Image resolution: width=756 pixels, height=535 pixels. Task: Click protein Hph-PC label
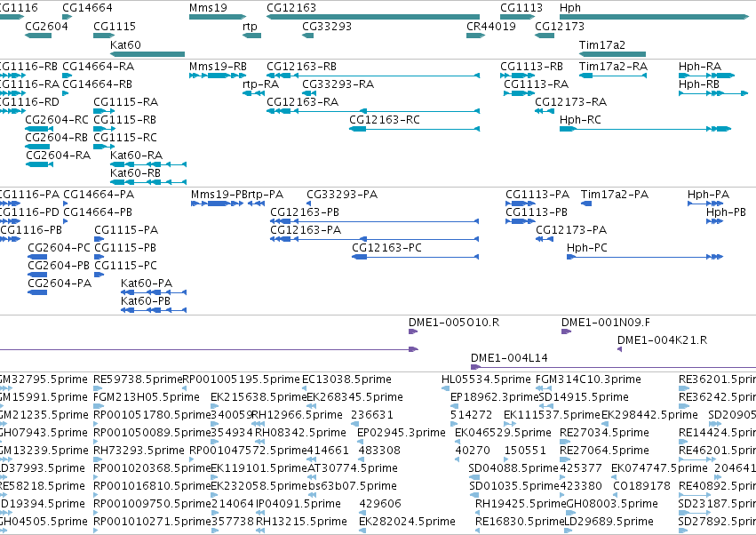[587, 247]
